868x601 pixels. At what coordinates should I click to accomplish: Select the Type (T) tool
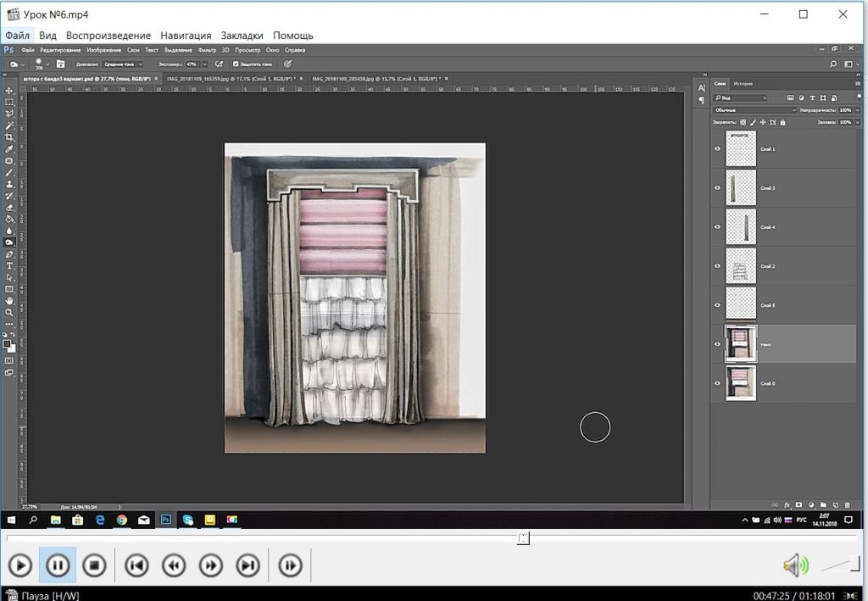click(x=9, y=265)
